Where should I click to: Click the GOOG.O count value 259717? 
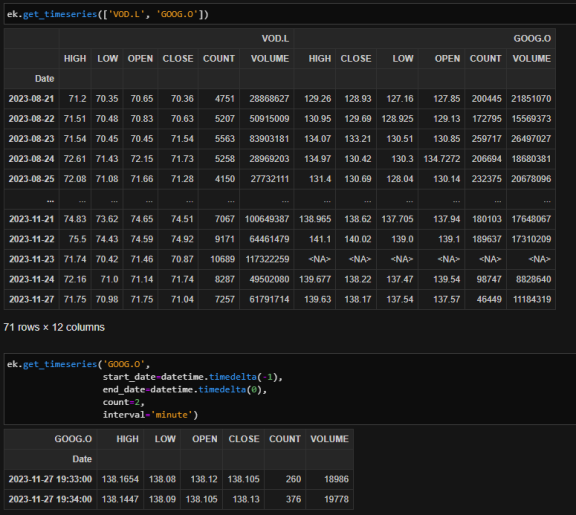point(486,139)
